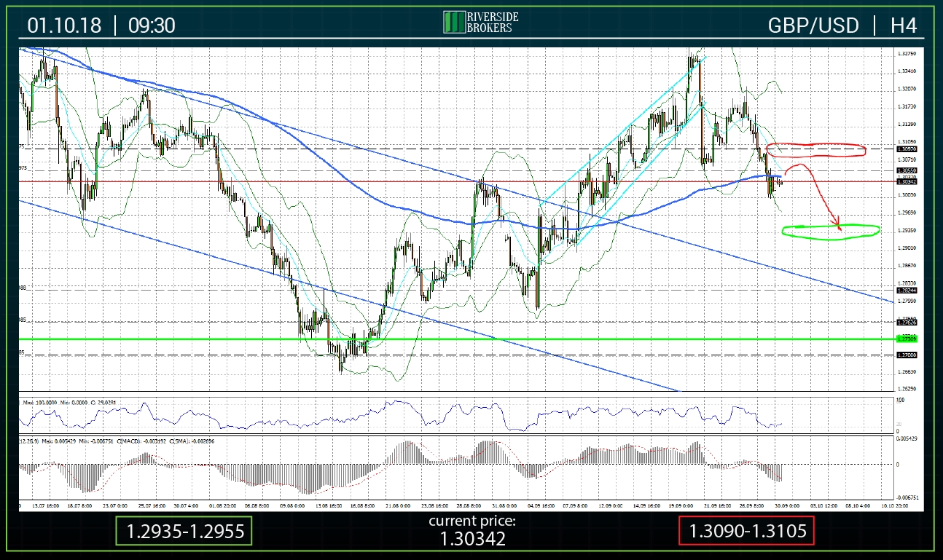Viewport: 943px width, 560px height.
Task: Click the 13.08 16:00 time axis label
Action: 328,505
